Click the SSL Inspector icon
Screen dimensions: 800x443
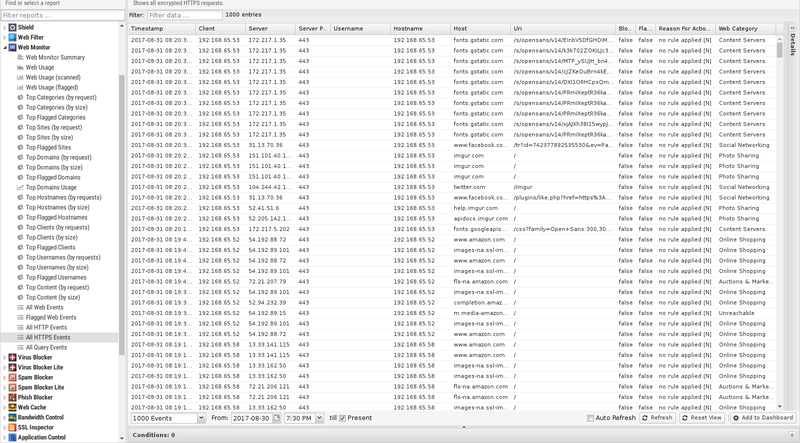pos(13,427)
